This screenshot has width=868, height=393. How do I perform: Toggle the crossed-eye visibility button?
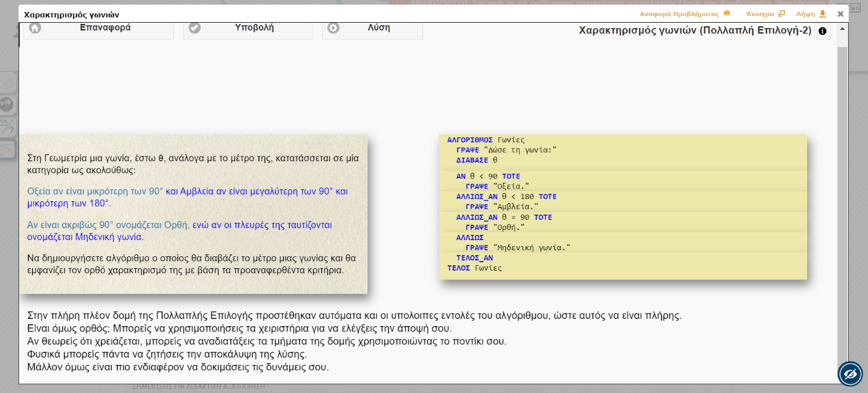point(849,374)
